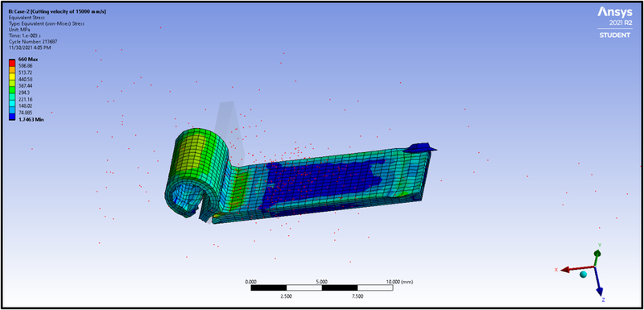Click the cyan isometric ball on triad
The image size is (644, 310).
583,274
